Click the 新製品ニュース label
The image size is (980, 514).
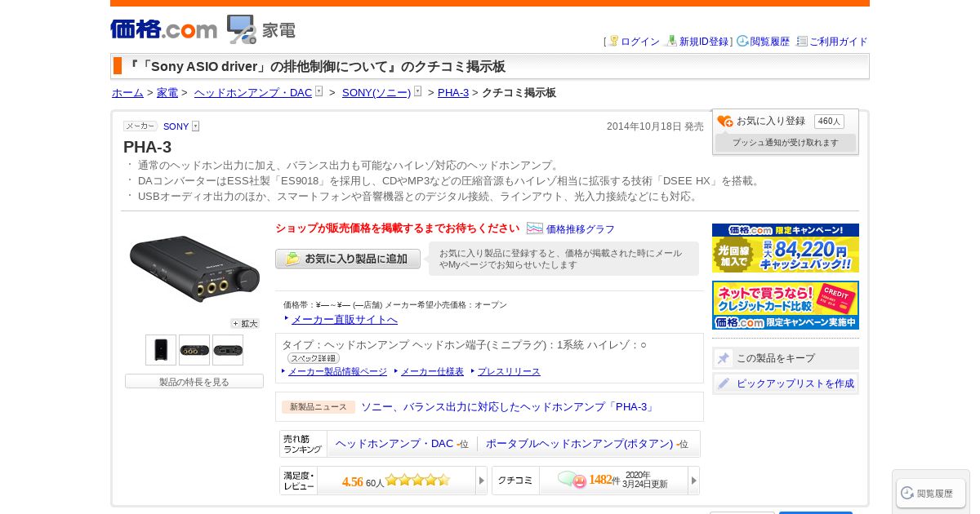[x=318, y=406]
